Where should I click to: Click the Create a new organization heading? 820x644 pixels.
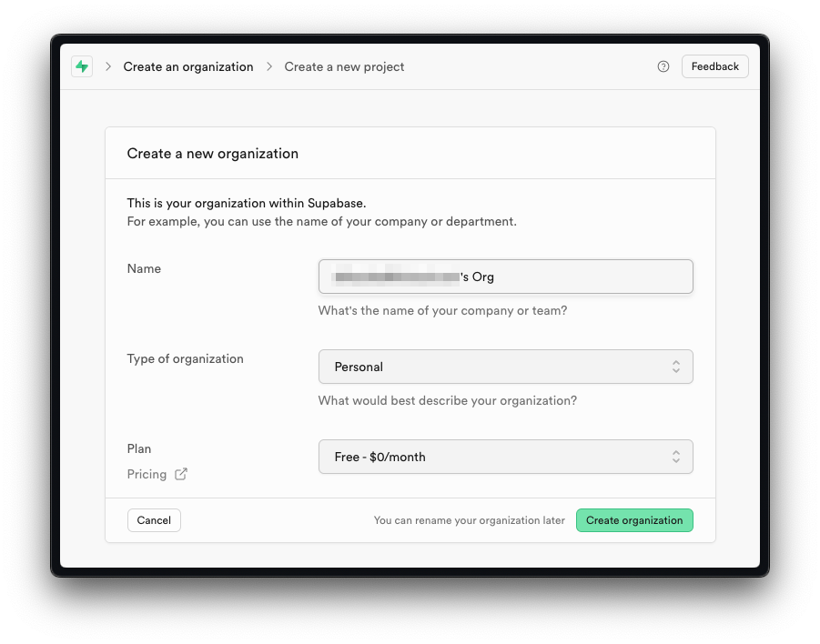(x=213, y=154)
